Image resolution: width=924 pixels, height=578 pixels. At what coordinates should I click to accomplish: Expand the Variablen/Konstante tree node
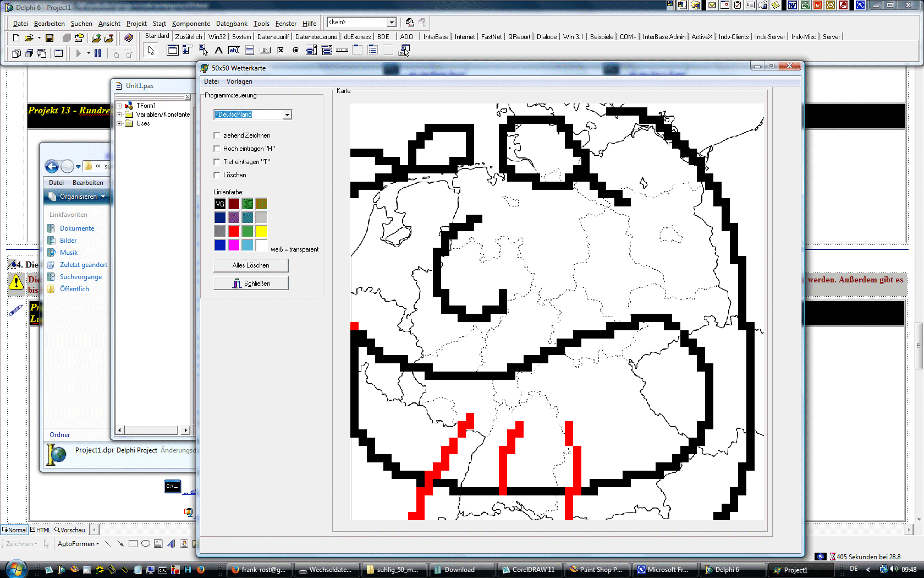point(119,114)
